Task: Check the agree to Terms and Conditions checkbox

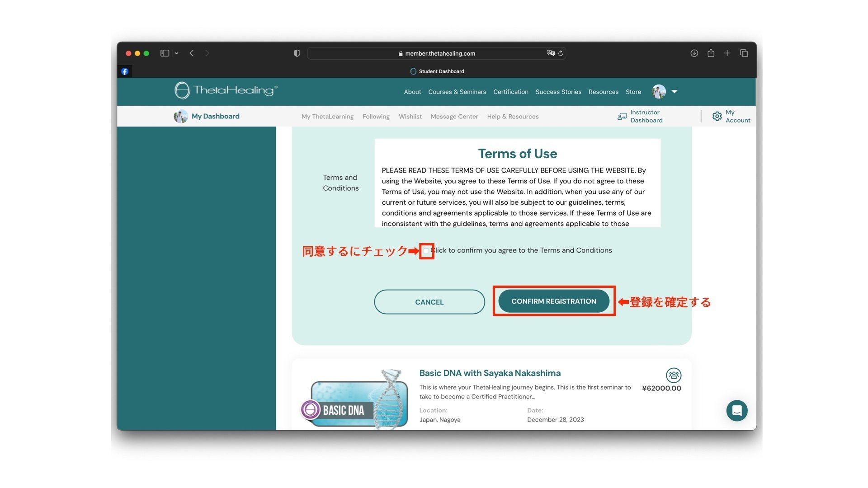Action: [x=426, y=251]
